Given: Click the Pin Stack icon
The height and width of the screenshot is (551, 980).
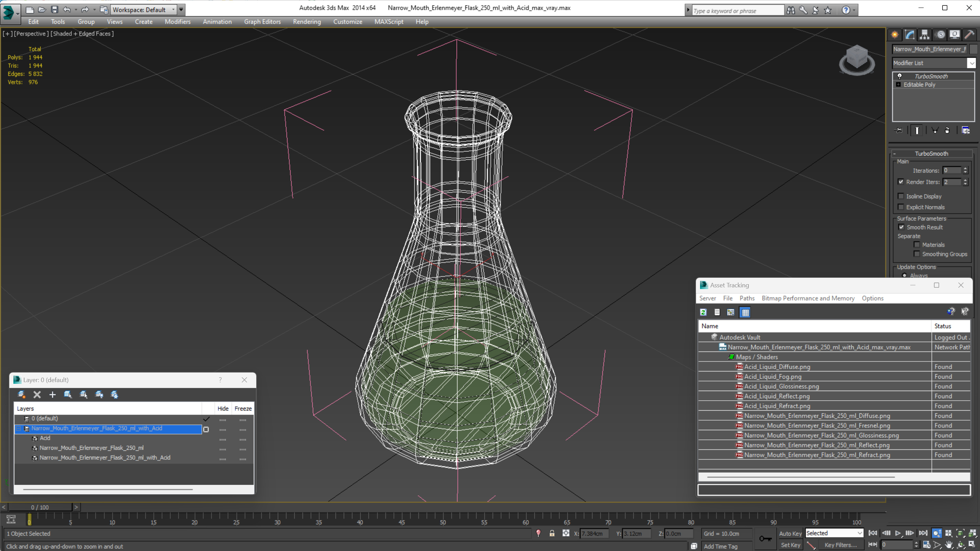Looking at the screenshot, I should point(899,130).
